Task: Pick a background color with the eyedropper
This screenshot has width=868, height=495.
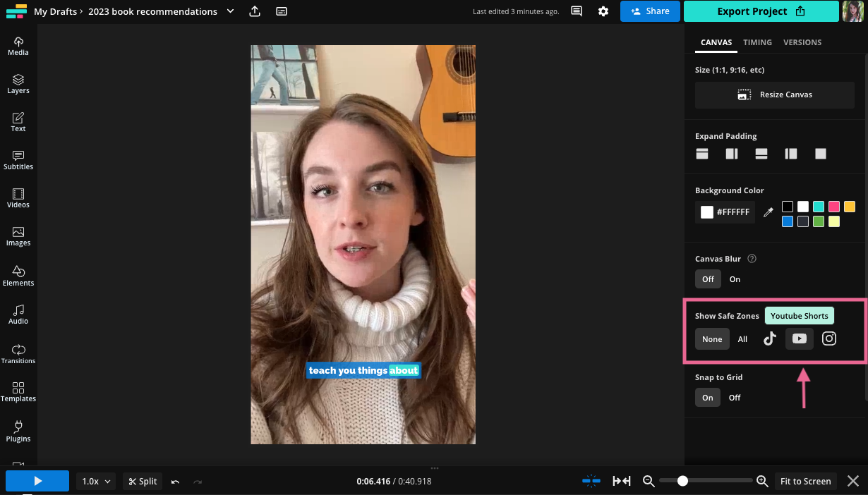Action: tap(768, 212)
